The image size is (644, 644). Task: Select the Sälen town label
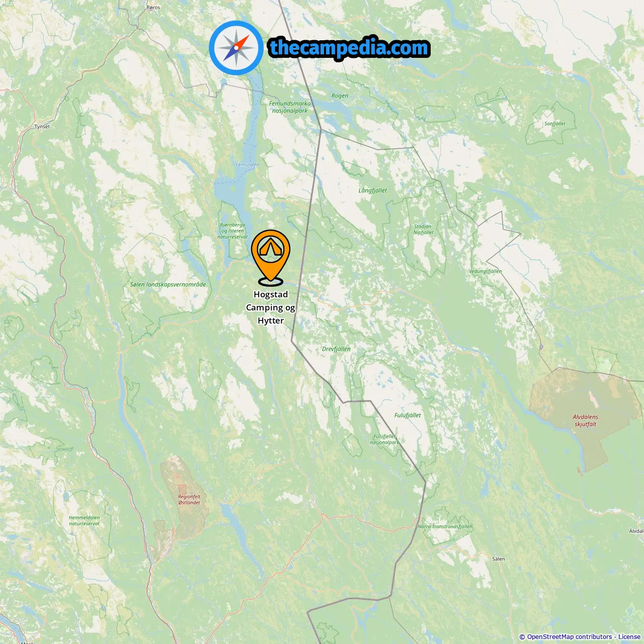click(499, 559)
